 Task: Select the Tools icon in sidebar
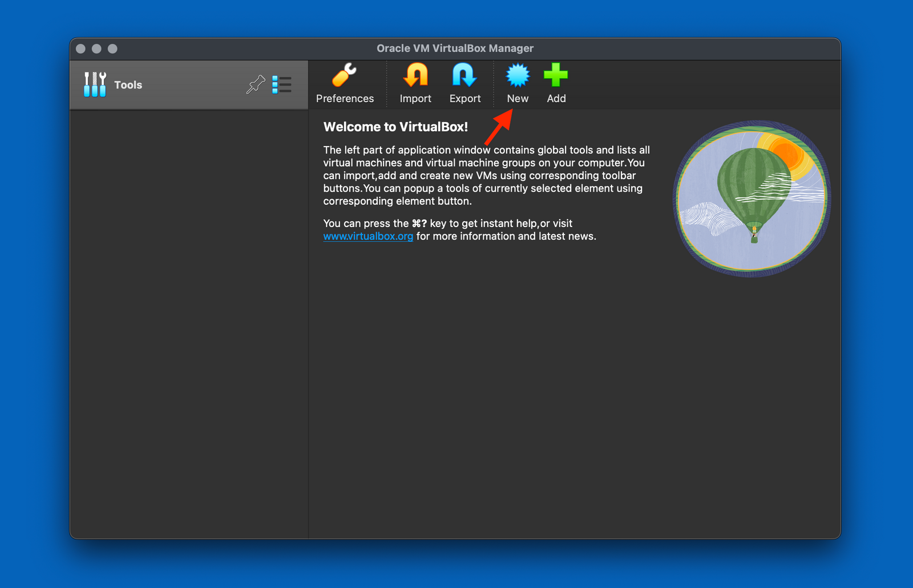click(95, 84)
